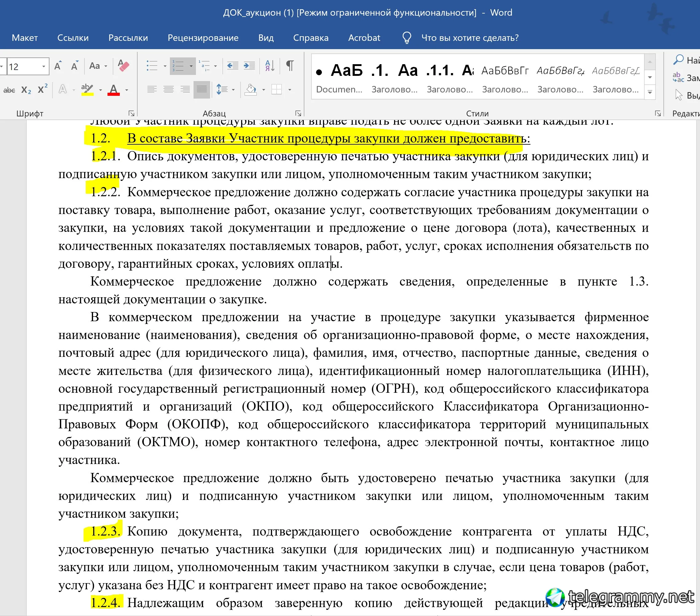700x616 pixels.
Task: Toggle Show paragraph marks pilcrow
Action: click(x=290, y=65)
